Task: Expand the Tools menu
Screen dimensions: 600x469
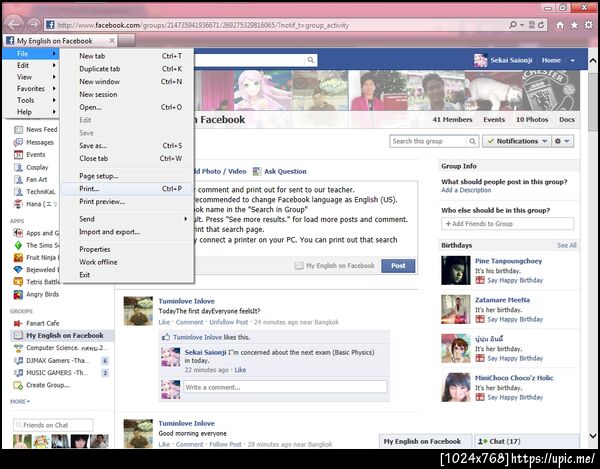Action: pos(30,100)
